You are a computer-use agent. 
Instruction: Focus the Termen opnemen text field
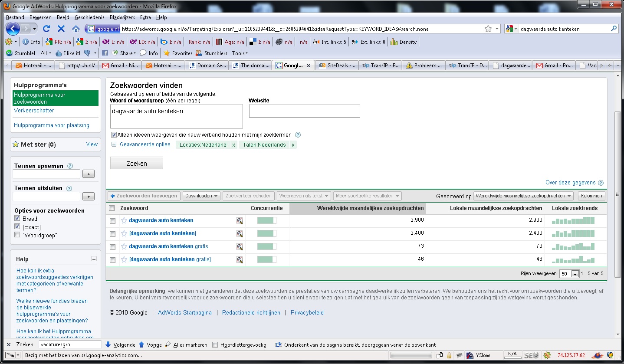coord(46,174)
